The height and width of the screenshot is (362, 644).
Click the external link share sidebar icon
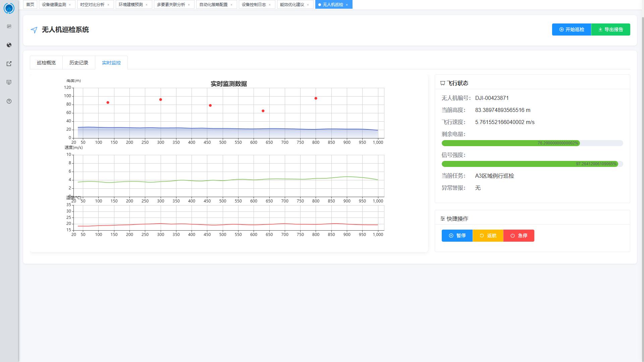pos(9,64)
